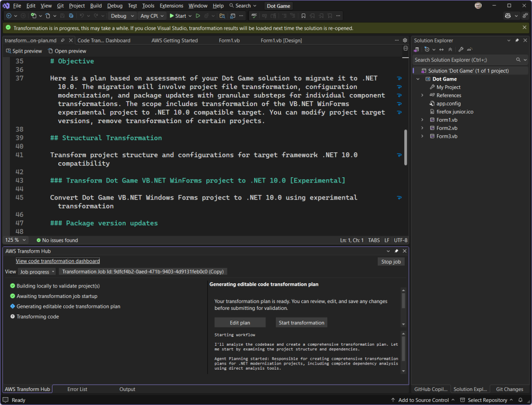
Task: Expand the Form1.vb tree node
Action: click(x=422, y=119)
